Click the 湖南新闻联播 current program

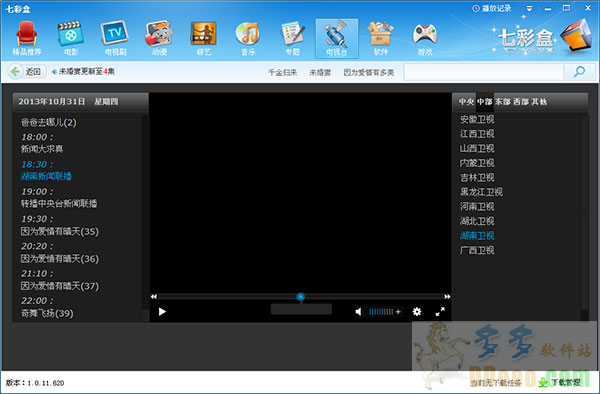pyautogui.click(x=46, y=176)
